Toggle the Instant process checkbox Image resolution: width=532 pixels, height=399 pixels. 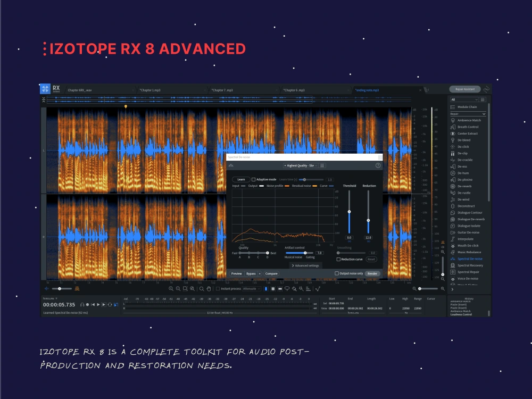coord(218,289)
